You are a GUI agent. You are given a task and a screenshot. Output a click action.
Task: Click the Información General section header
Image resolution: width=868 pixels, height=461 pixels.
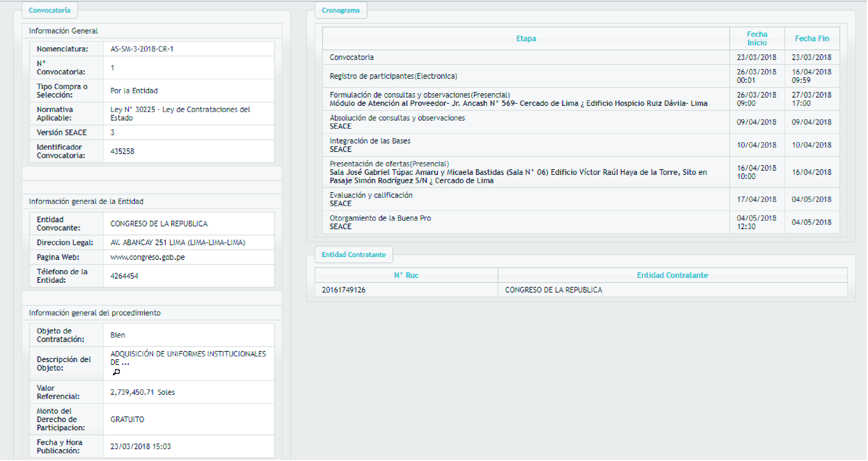pyautogui.click(x=63, y=31)
